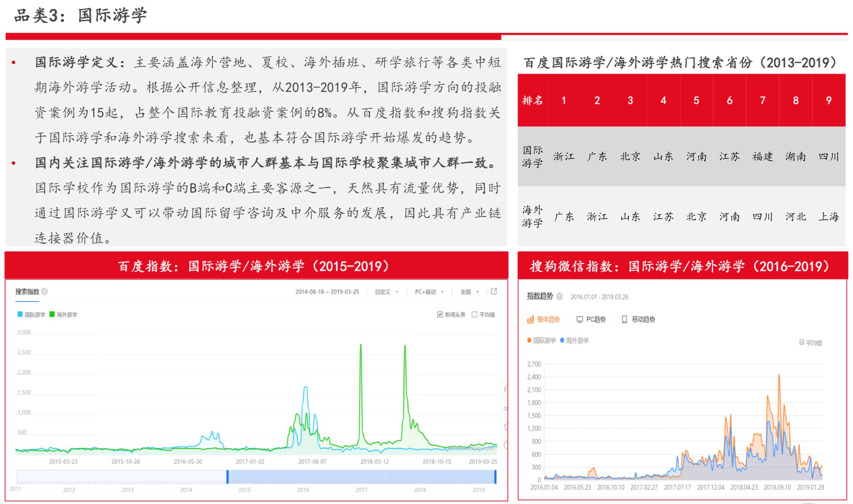Click the export icon in Baidu chart header
This screenshot has width=853, height=504.
pyautogui.click(x=494, y=291)
